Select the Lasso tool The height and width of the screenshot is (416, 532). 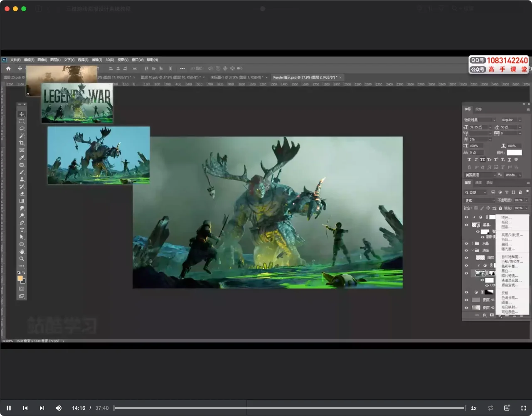point(22,129)
